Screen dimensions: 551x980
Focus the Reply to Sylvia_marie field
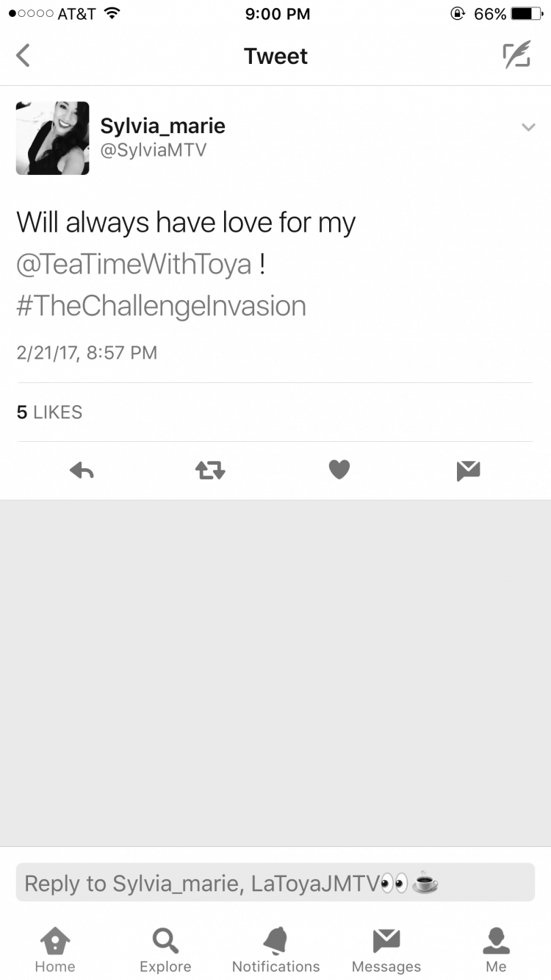[275, 882]
